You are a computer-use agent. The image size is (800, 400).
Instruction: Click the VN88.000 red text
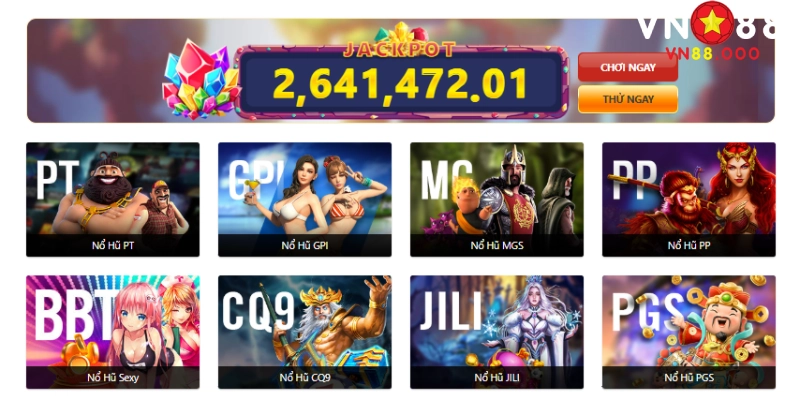pyautogui.click(x=712, y=54)
